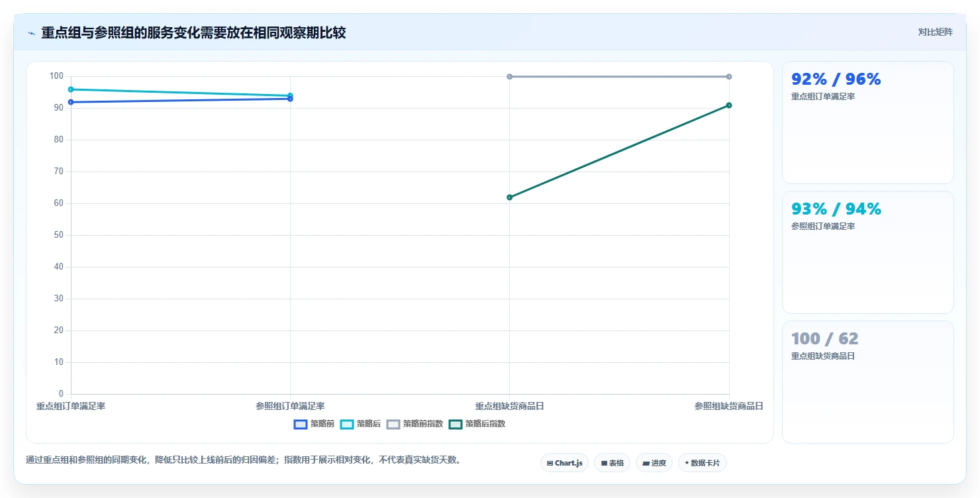Click the 重点组订单满足率 card caption
980x498 pixels.
[823, 97]
